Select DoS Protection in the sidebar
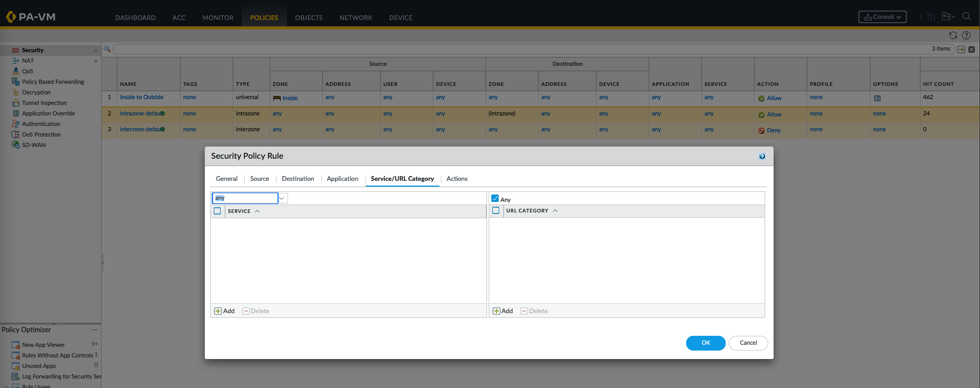The height and width of the screenshot is (388, 980). (x=41, y=134)
